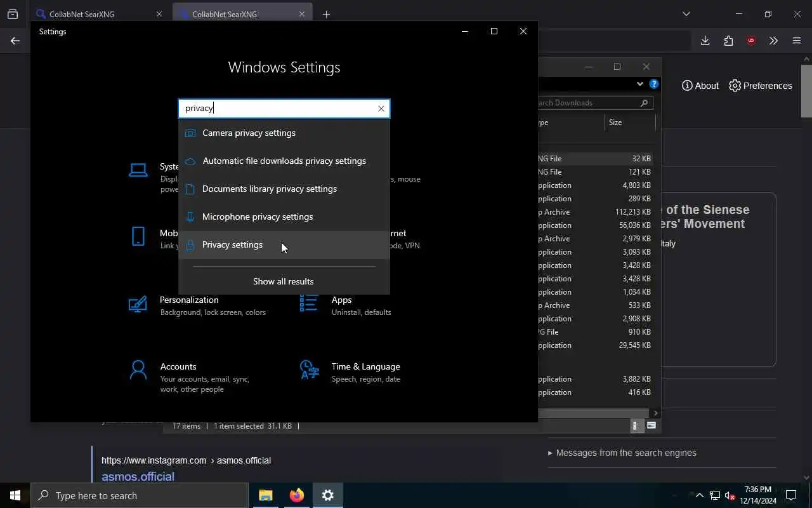This screenshot has height=508, width=812.
Task: Open the notification center icon
Action: pos(791,495)
